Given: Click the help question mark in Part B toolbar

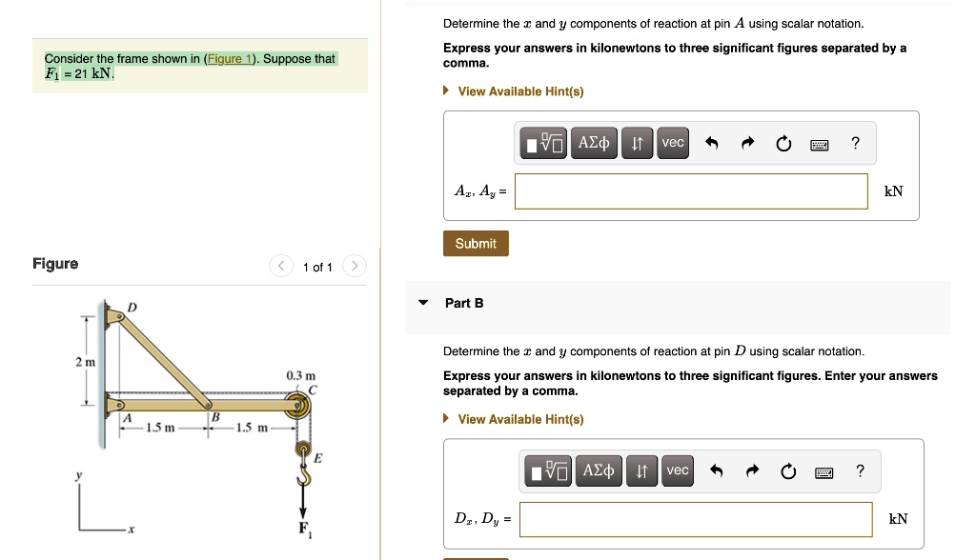Looking at the screenshot, I should [859, 470].
